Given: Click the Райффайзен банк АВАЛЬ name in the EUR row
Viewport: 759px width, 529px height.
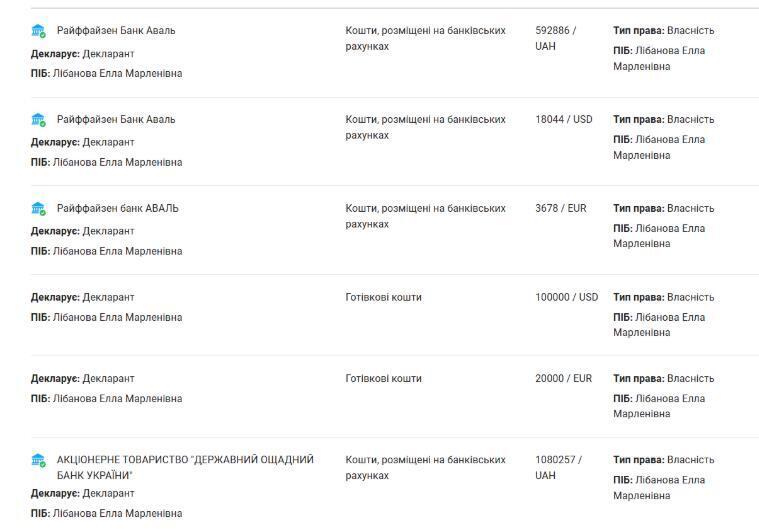Looking at the screenshot, I should click(x=118, y=209).
